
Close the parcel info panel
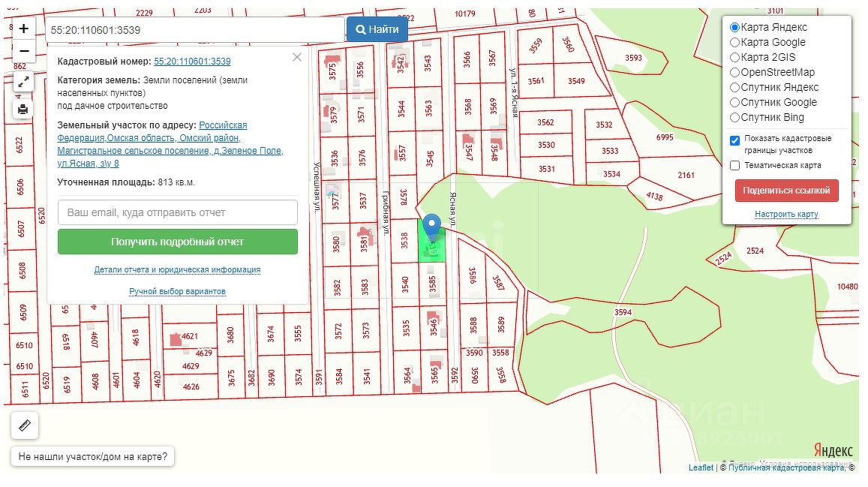click(297, 57)
